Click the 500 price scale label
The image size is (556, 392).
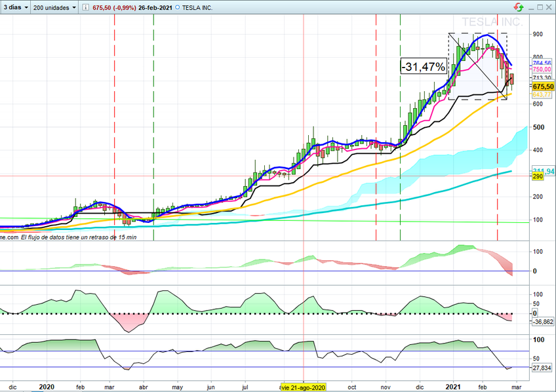539,127
